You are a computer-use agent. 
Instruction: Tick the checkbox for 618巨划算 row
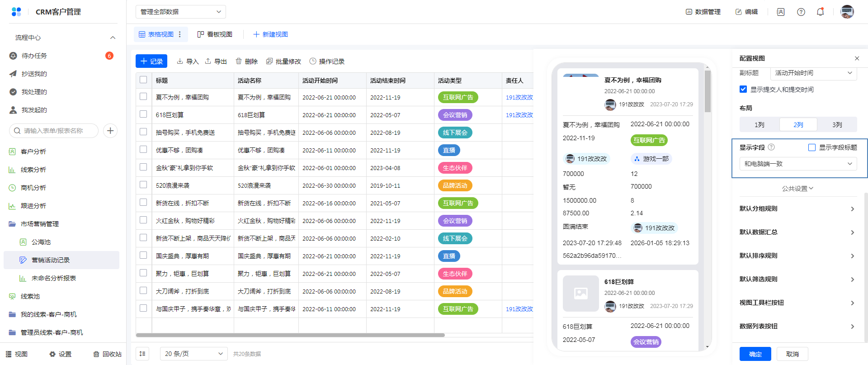pyautogui.click(x=143, y=114)
